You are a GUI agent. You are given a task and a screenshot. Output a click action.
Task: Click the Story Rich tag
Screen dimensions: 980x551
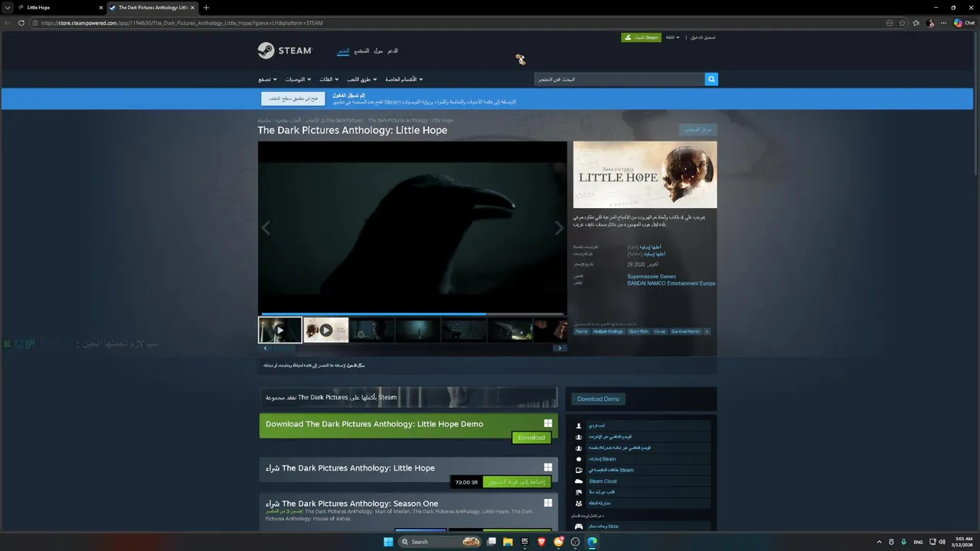639,331
